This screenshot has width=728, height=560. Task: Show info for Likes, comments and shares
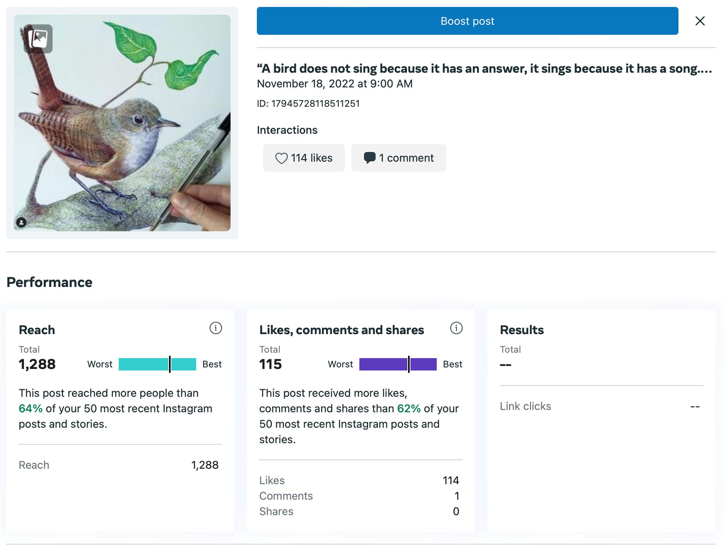(x=456, y=328)
